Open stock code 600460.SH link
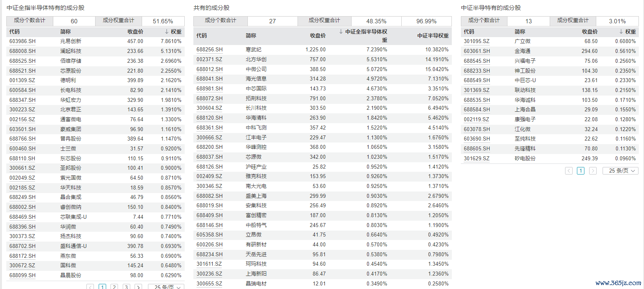The image size is (644, 289). click(x=22, y=149)
